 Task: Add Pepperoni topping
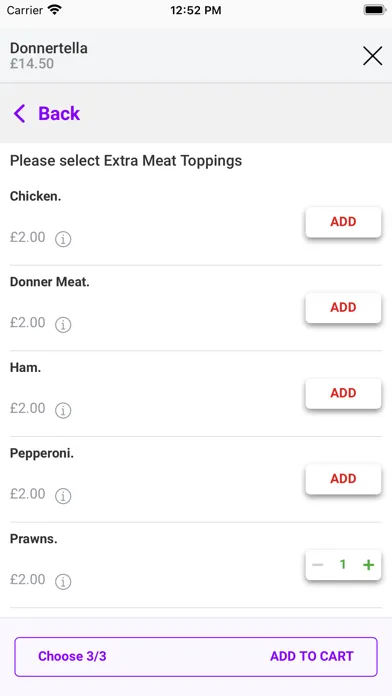(343, 479)
